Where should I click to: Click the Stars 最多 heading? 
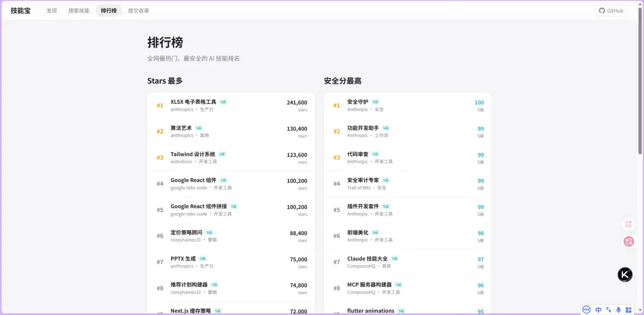[165, 81]
